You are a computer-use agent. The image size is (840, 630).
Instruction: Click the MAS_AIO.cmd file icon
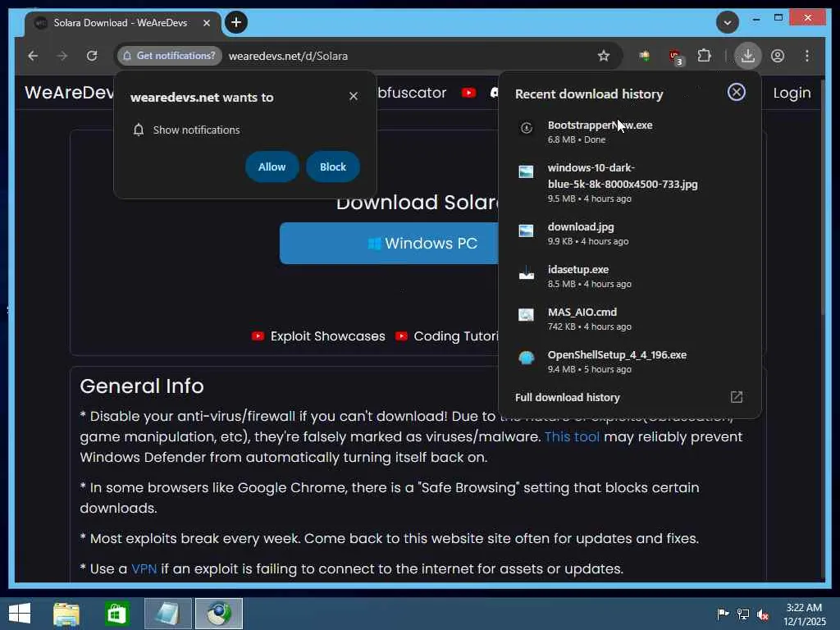[526, 315]
